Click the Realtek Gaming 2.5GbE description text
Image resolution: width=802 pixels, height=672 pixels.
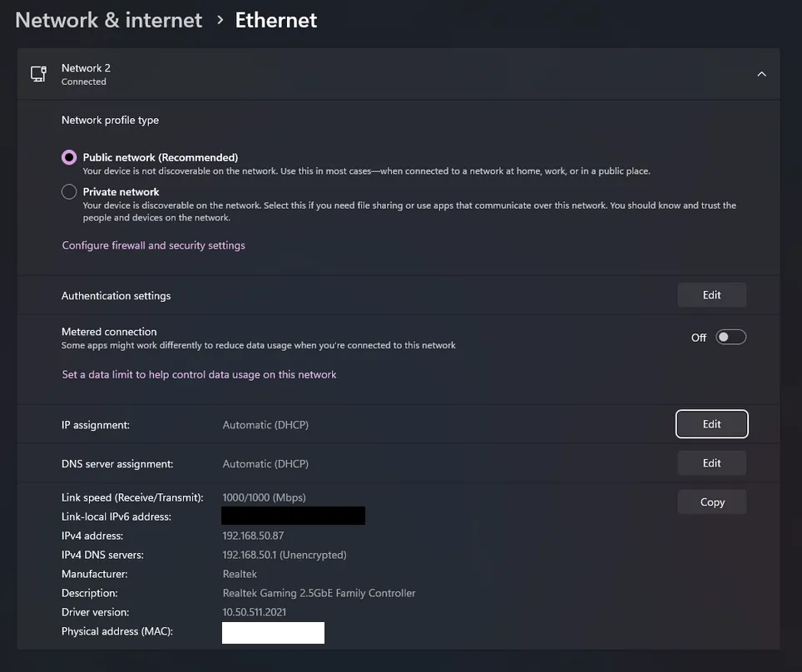pos(319,593)
